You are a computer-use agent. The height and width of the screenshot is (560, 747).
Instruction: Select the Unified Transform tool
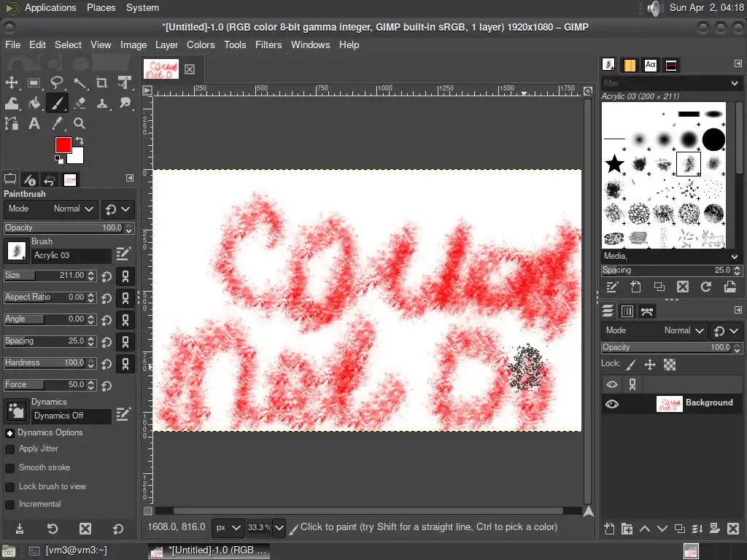125,82
